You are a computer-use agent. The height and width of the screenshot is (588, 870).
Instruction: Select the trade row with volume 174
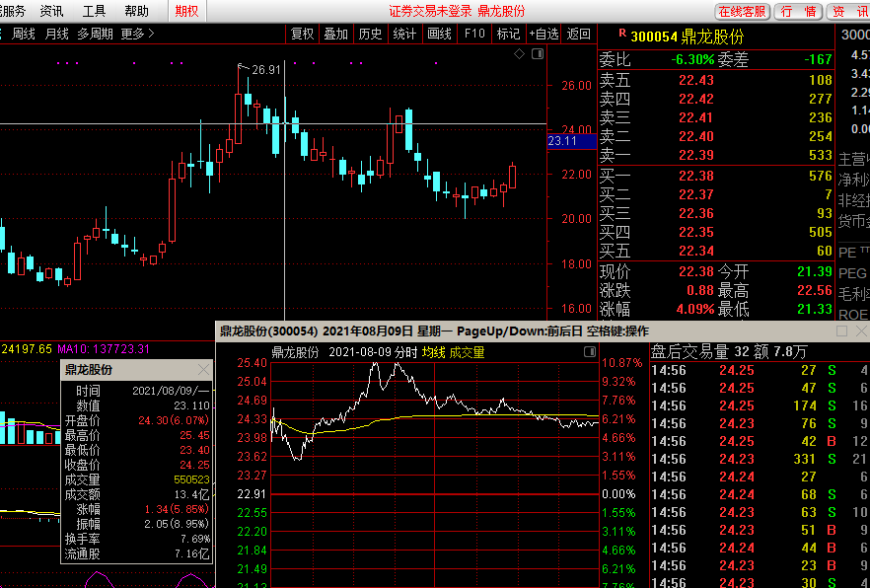pos(760,405)
